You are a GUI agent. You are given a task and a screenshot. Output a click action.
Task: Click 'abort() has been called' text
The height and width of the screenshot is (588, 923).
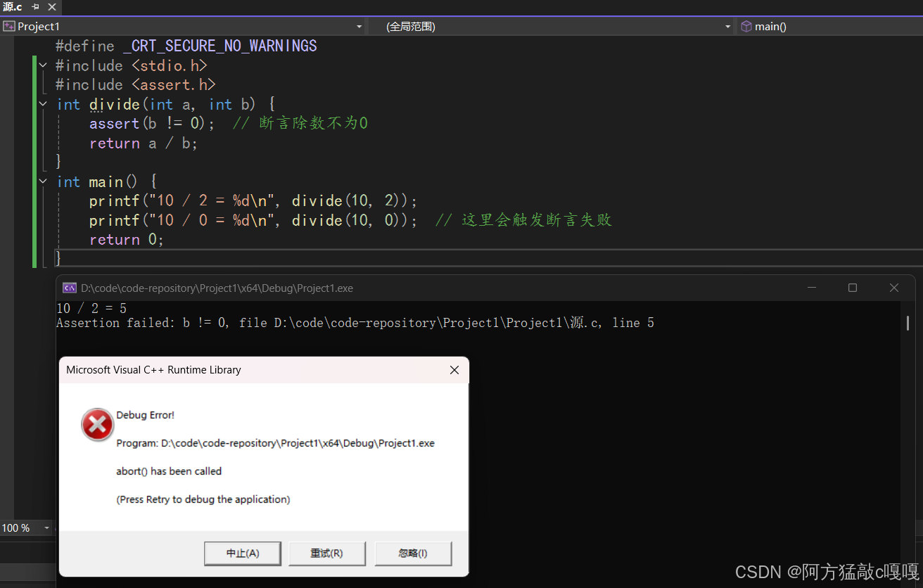169,471
